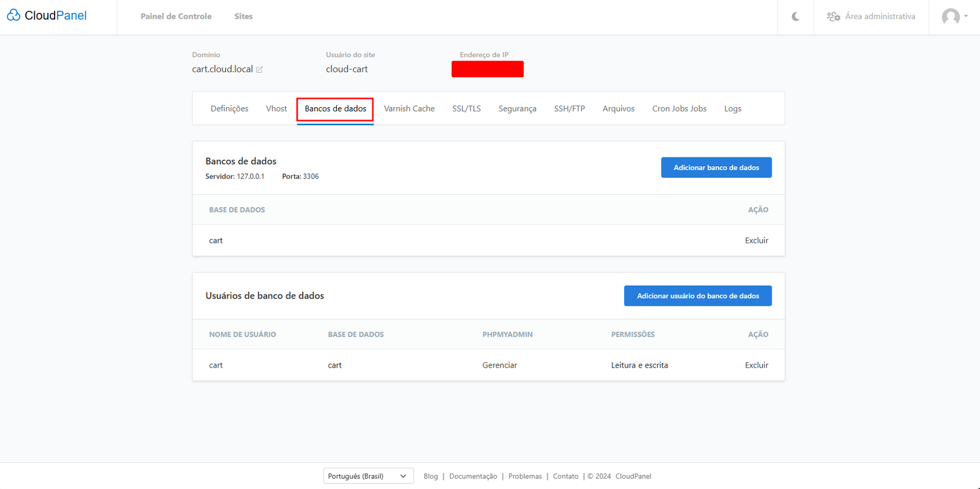Switch to the Definições tab
The image size is (980, 489).
pyautogui.click(x=229, y=108)
